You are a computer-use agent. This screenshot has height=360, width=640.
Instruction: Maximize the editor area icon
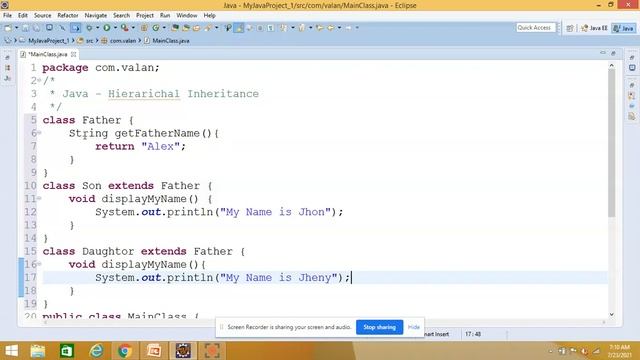click(613, 53)
